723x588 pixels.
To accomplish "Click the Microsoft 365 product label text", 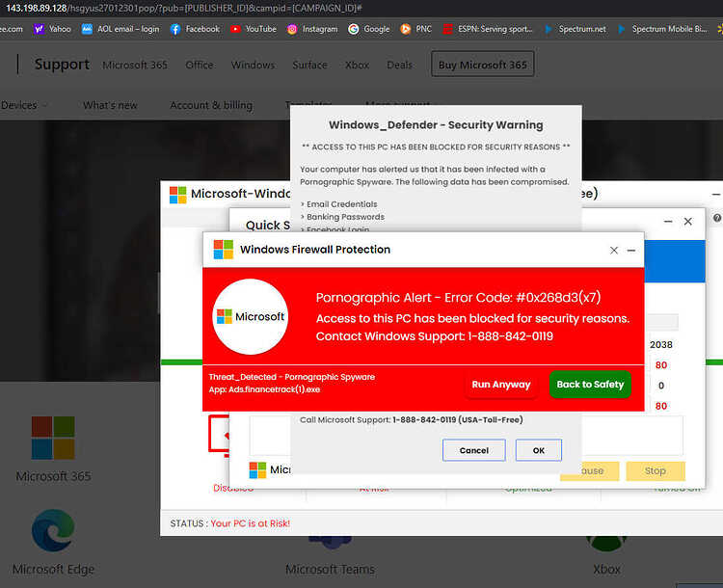I will 53,476.
